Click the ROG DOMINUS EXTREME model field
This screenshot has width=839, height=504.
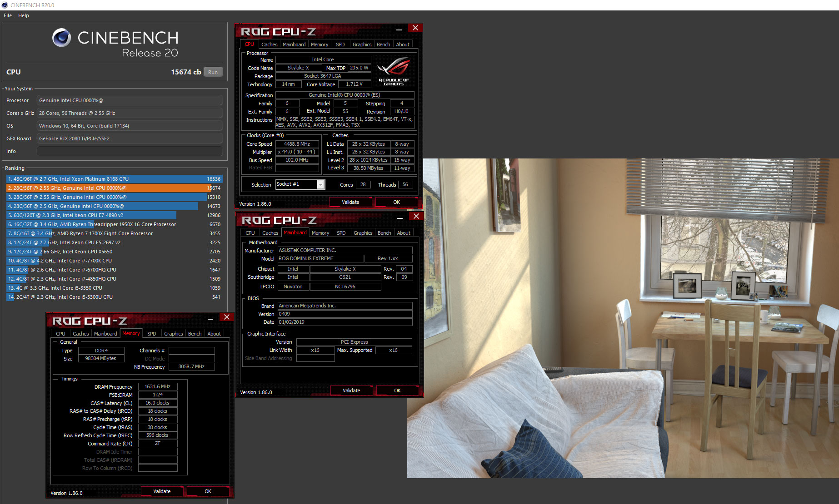point(320,258)
